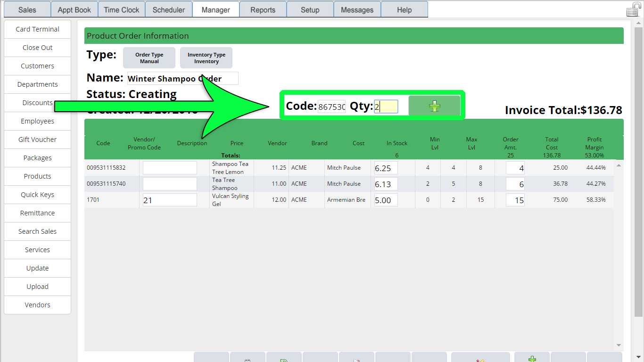Screen dimensions: 644x362
Task: Edit the 6.13 cost field
Action: 386,184
